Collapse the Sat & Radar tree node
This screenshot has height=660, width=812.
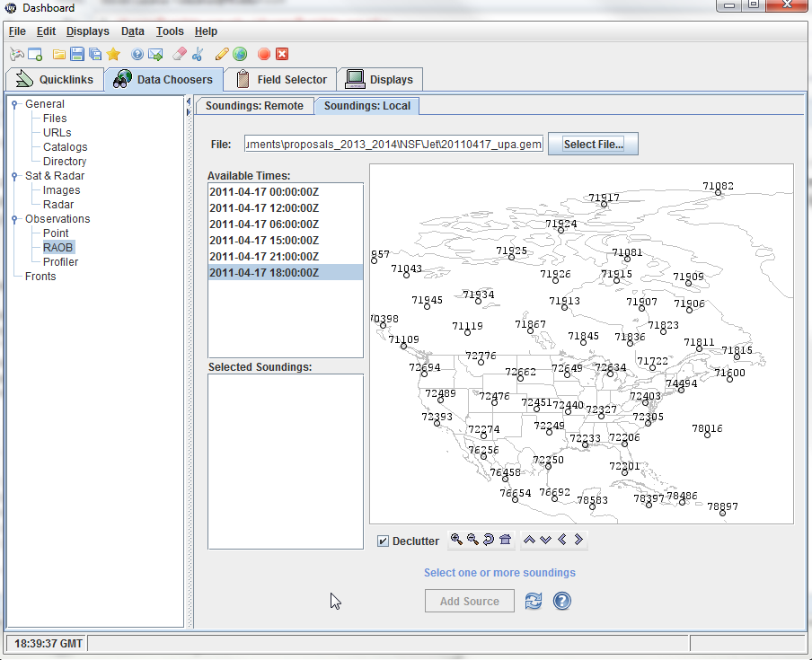coord(15,176)
